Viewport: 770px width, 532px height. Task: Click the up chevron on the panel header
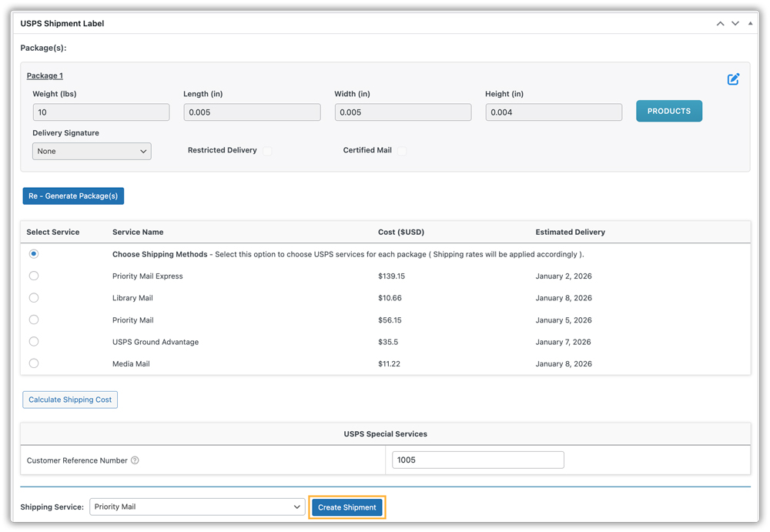(x=720, y=23)
